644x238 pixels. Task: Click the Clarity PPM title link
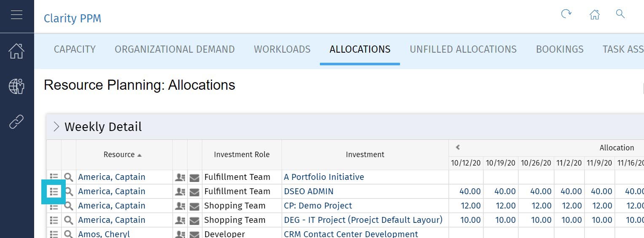pos(72,19)
